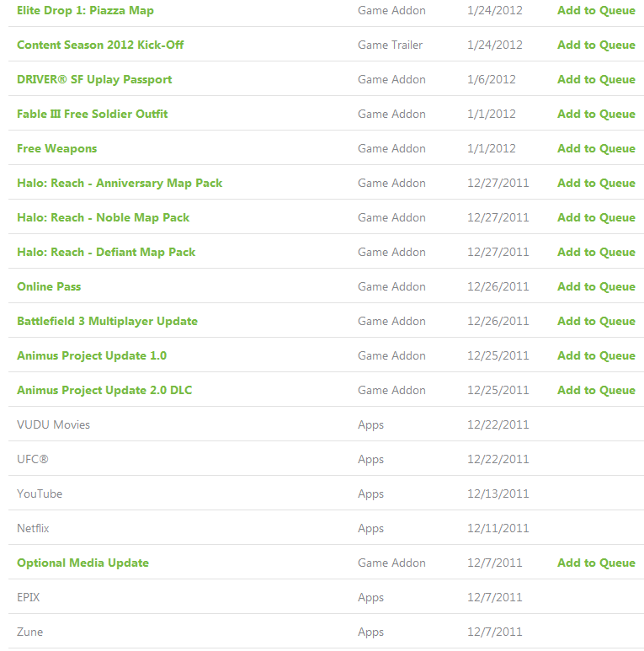Screen dimensions: 644x651
Task: Open Battlefield 3 Multiplayer Update link
Action: 107,322
